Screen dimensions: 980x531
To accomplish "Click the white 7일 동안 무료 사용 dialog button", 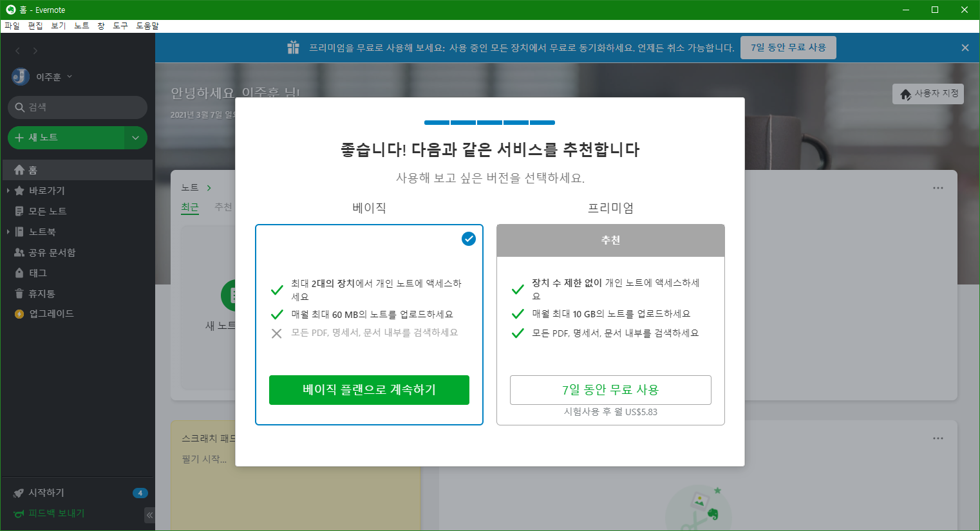I will click(610, 390).
